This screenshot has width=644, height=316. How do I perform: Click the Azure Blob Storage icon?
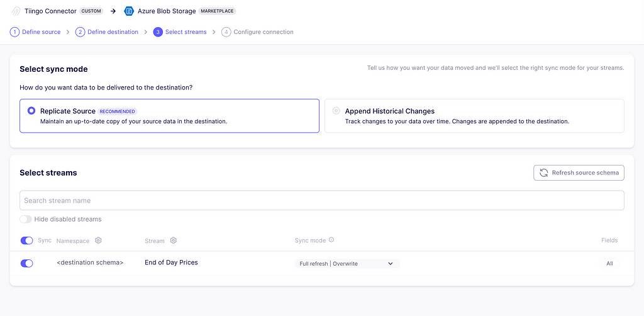pos(129,11)
